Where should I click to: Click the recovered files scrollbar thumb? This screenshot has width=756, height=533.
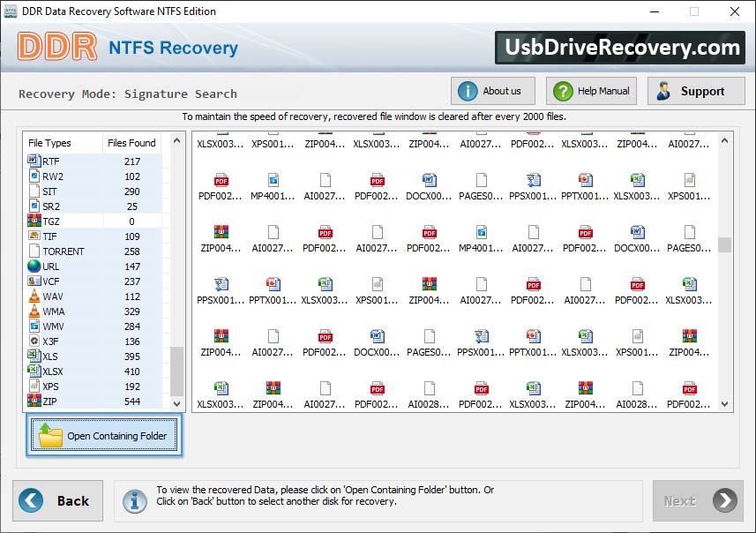724,244
